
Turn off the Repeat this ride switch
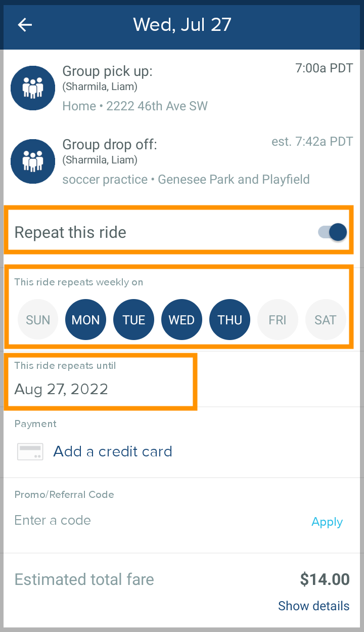click(x=333, y=232)
